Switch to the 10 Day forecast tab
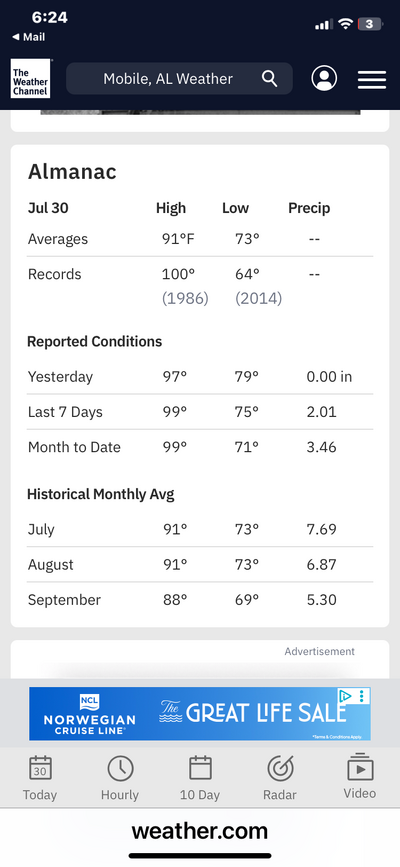The image size is (400, 867). 200,779
